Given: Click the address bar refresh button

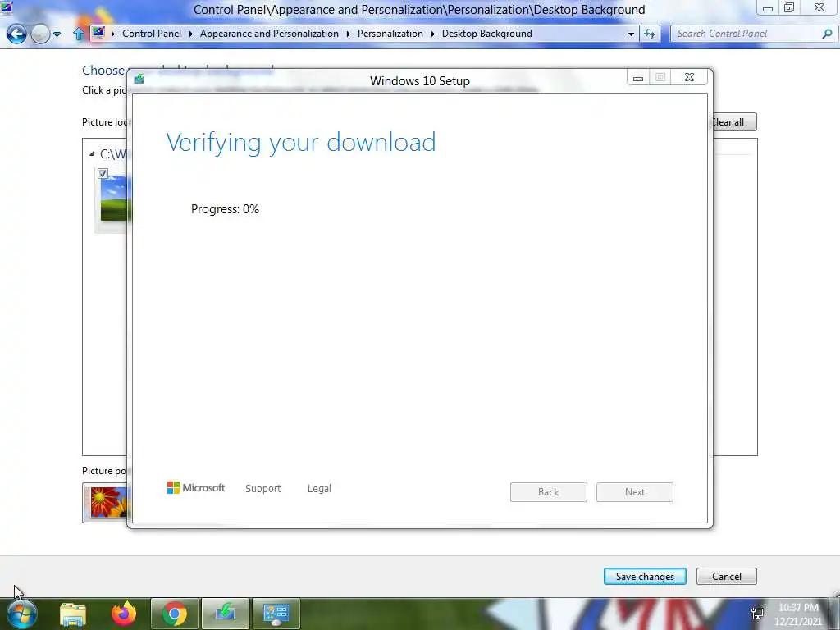Looking at the screenshot, I should 650,34.
